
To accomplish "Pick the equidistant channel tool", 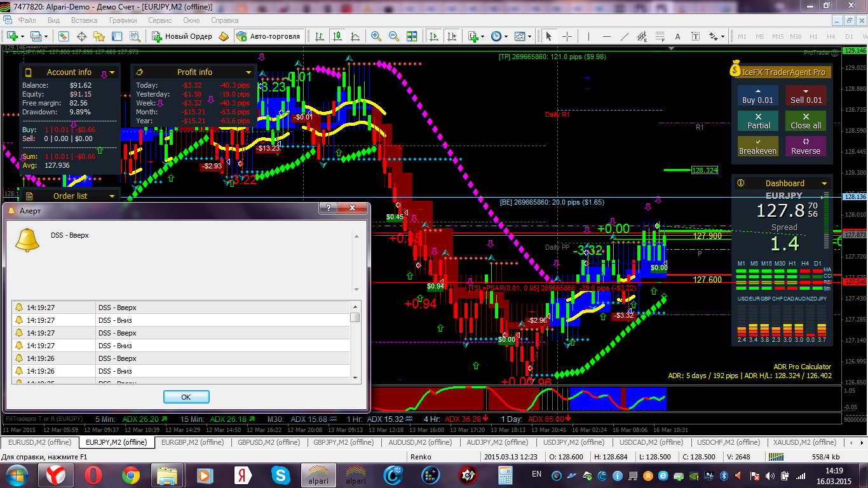I will pos(642,36).
